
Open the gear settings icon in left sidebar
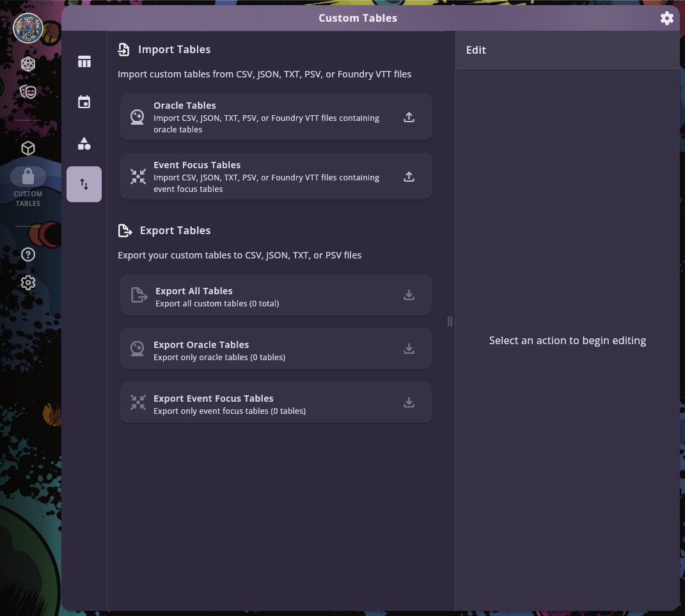28,283
